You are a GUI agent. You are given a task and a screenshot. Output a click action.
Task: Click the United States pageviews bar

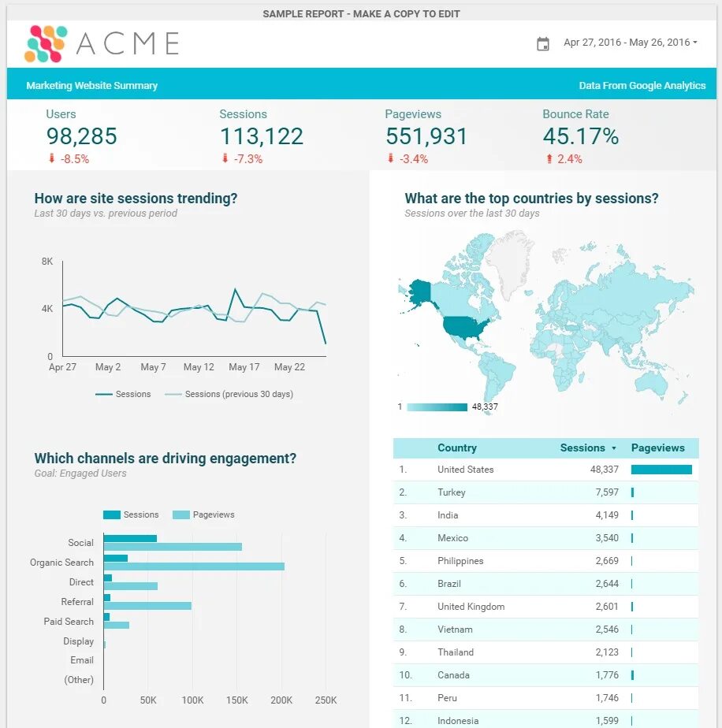coord(661,470)
